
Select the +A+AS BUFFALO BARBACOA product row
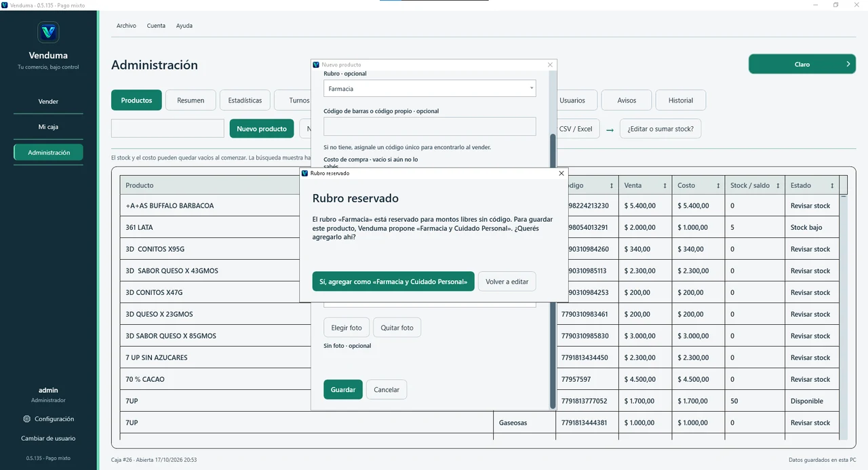pos(479,205)
